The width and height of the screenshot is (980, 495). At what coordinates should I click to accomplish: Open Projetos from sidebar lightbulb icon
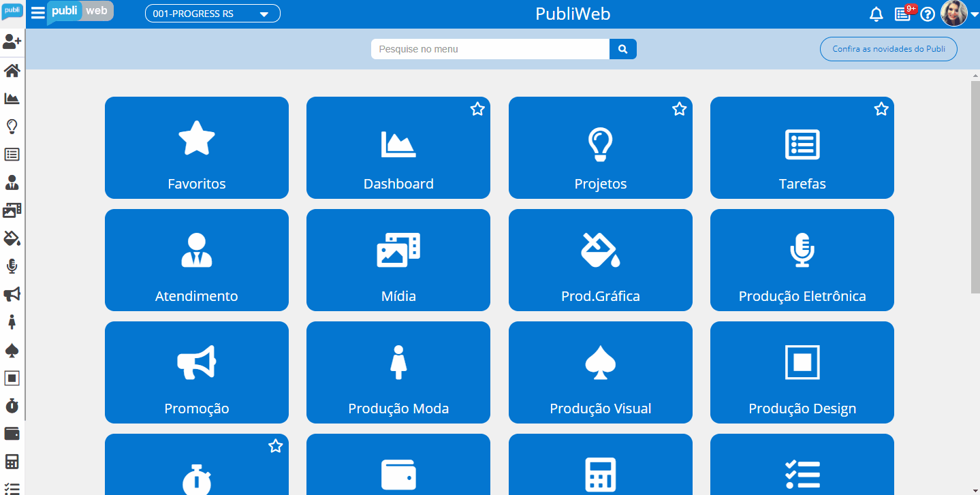pyautogui.click(x=12, y=126)
